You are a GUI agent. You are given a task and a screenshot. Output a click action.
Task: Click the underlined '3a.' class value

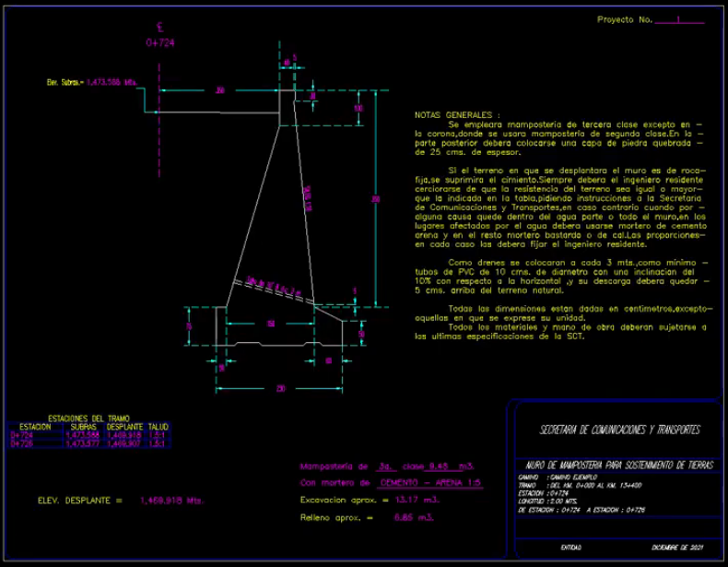click(x=386, y=467)
